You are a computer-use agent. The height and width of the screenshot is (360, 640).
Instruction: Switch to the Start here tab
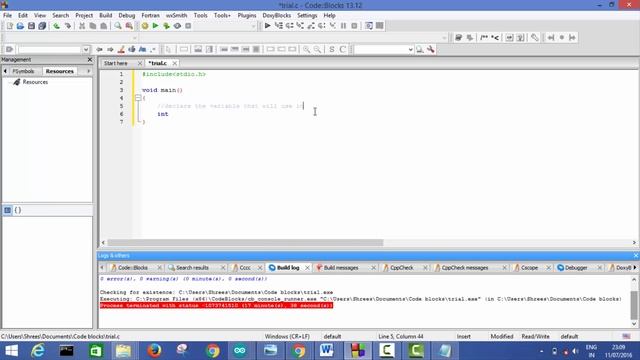coord(116,63)
